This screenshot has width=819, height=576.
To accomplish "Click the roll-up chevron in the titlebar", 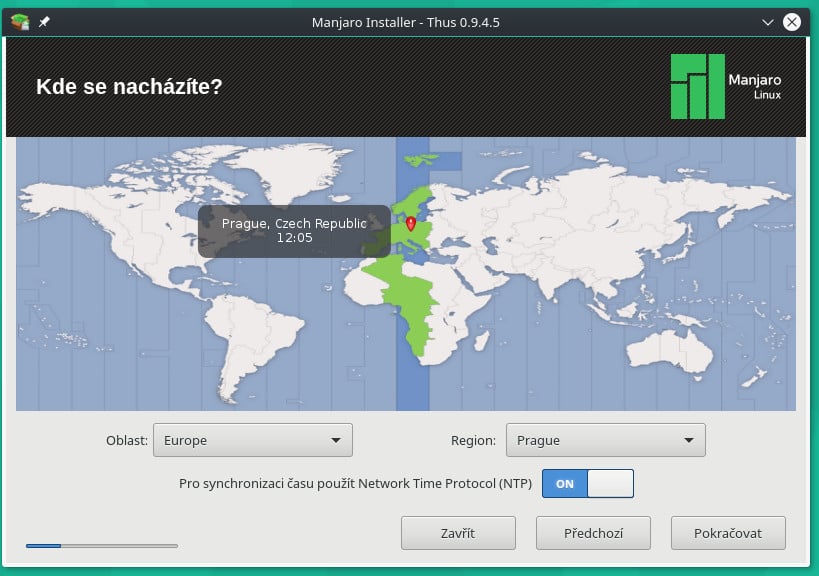I will click(x=769, y=22).
